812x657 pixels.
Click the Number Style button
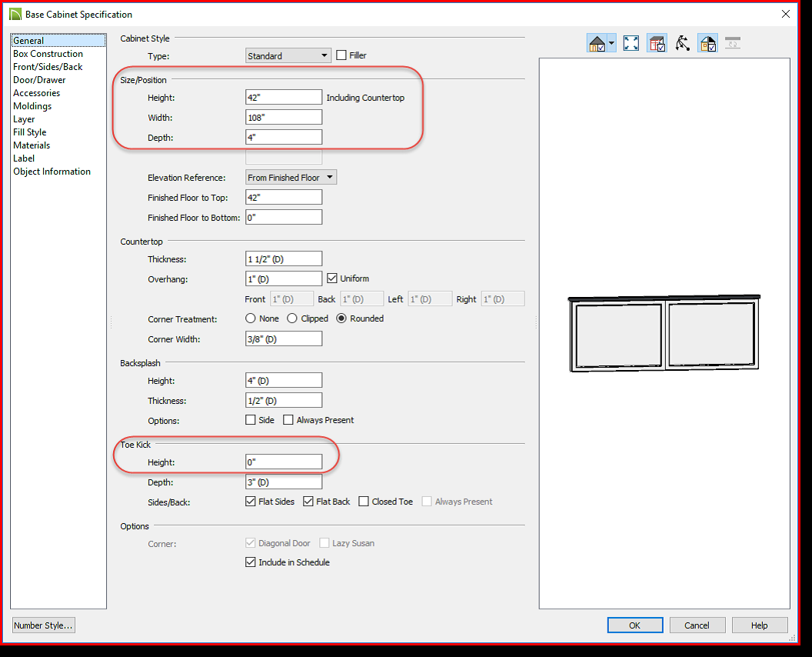coord(43,625)
